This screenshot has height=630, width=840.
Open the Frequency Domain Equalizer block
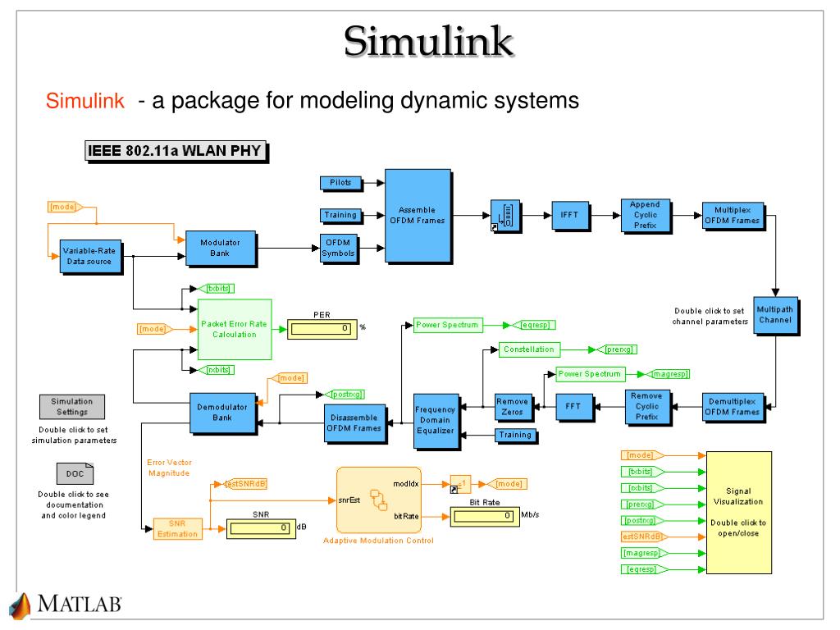point(436,421)
